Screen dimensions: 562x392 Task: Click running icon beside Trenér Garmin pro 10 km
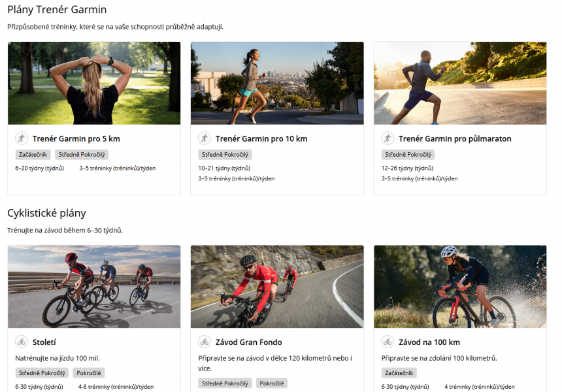click(x=205, y=139)
